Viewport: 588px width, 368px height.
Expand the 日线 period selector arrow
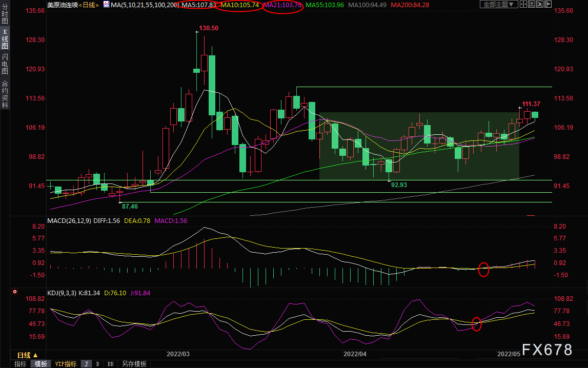pyautogui.click(x=35, y=355)
